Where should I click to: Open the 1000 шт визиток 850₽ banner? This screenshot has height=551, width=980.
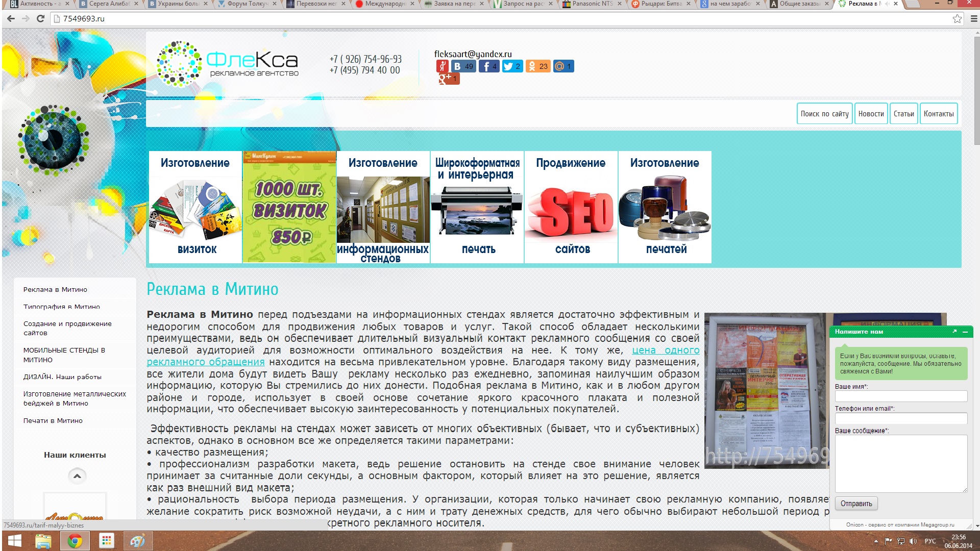pyautogui.click(x=289, y=207)
